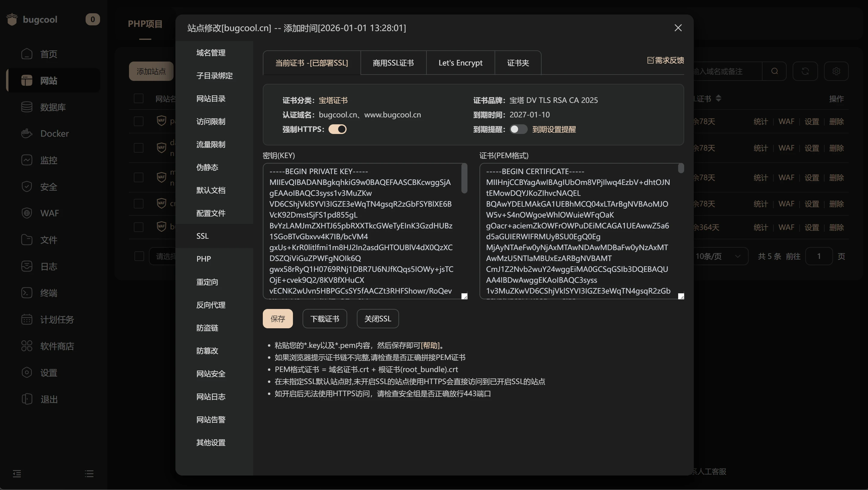
Task: Click the software store (软件商店) grid icon
Action: pyautogui.click(x=27, y=346)
